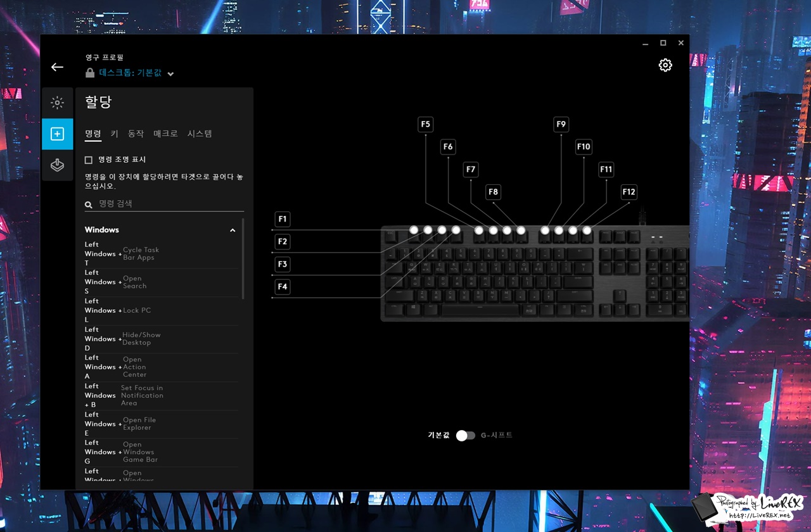Switch to the 동작 tab
811x532 pixels.
[136, 134]
